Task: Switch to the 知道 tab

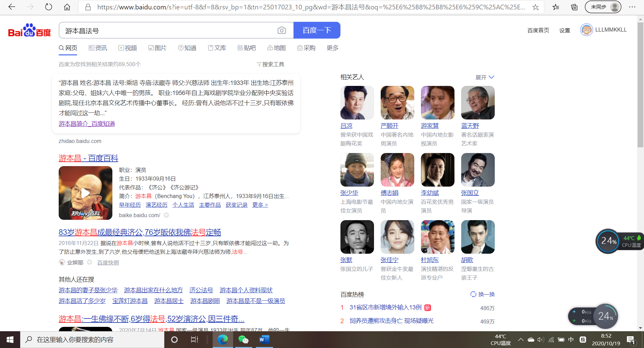Action: [187, 48]
